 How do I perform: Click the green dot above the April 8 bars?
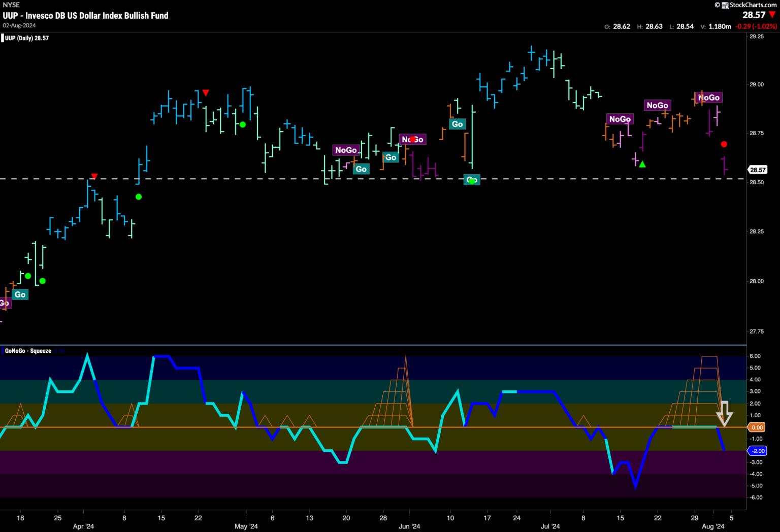point(139,196)
